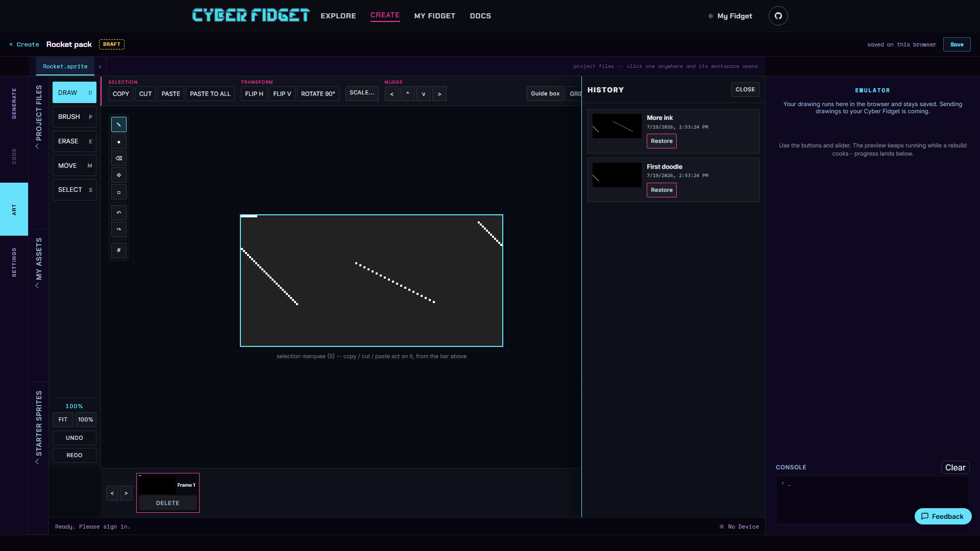Click PASTE TO ALL frames
980x551 pixels.
(x=210, y=94)
